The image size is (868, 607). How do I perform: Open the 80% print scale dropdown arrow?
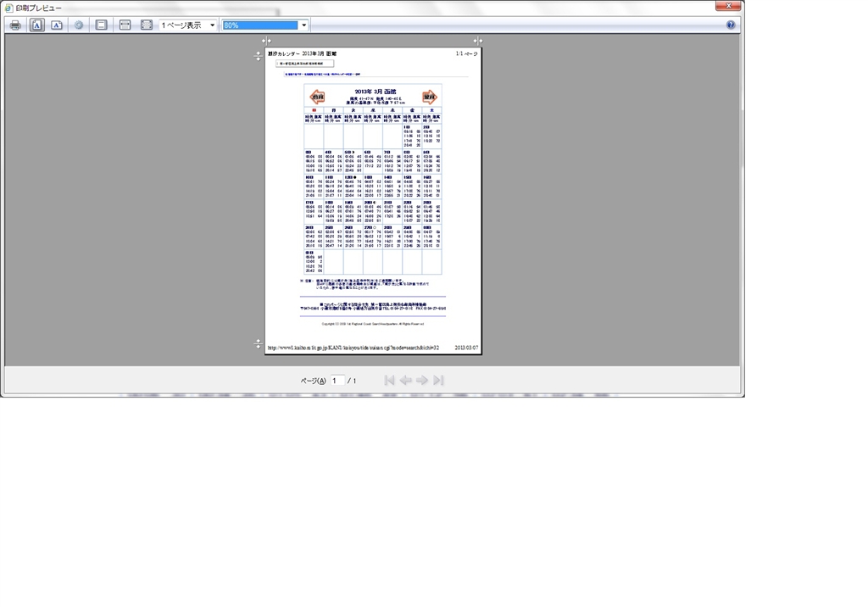[x=303, y=25]
